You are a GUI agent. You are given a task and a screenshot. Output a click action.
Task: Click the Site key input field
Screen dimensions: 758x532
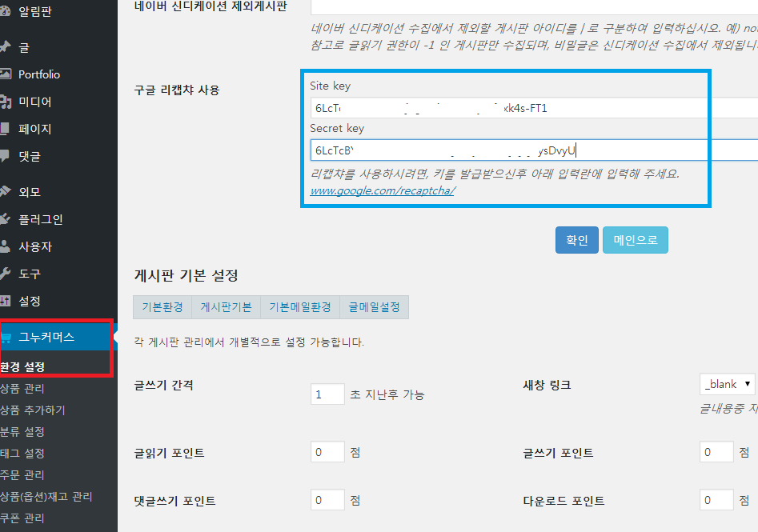pyautogui.click(x=534, y=108)
